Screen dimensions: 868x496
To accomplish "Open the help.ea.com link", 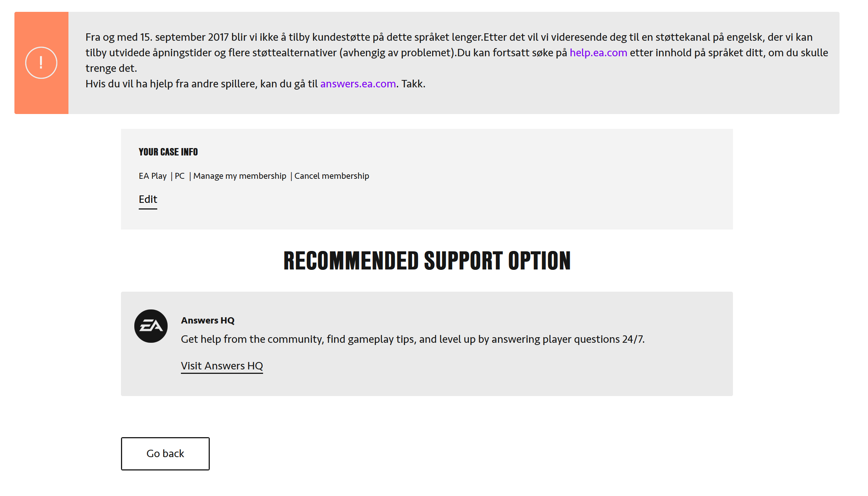I will point(598,53).
